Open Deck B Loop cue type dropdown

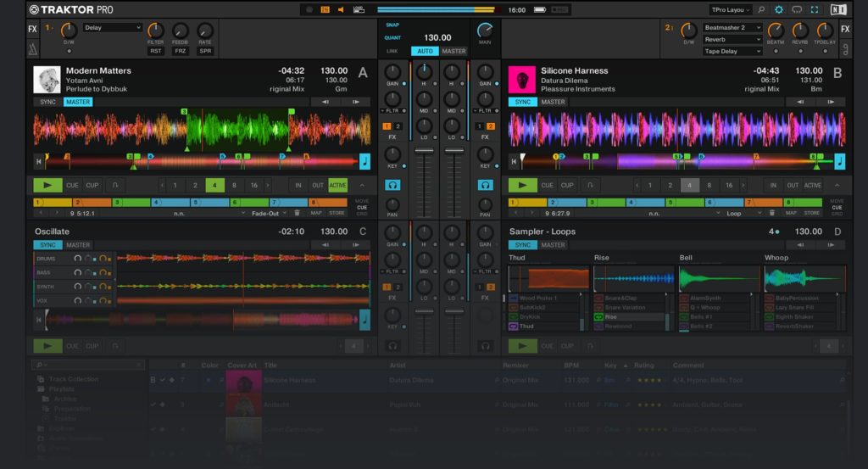point(743,213)
